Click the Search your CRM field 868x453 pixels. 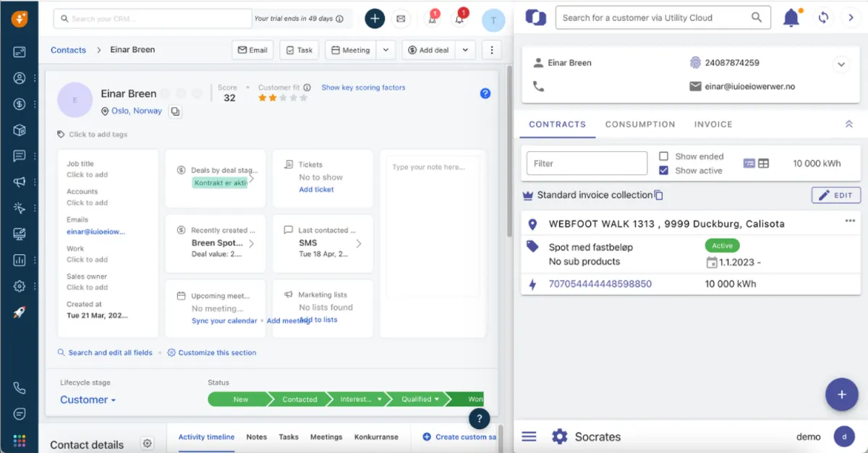coord(153,19)
